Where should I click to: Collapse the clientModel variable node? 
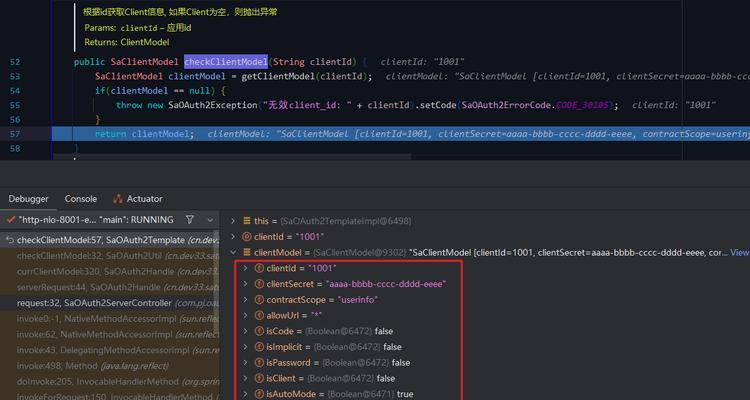click(233, 252)
